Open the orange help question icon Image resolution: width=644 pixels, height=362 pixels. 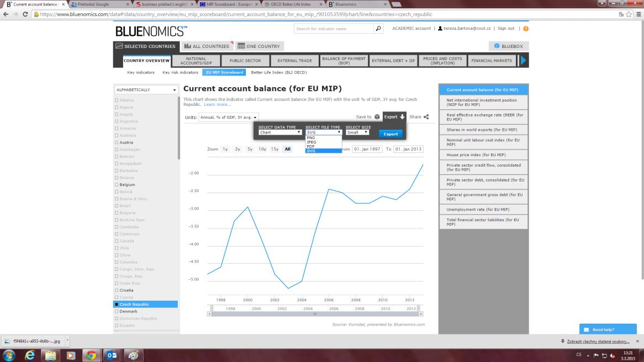(526, 29)
